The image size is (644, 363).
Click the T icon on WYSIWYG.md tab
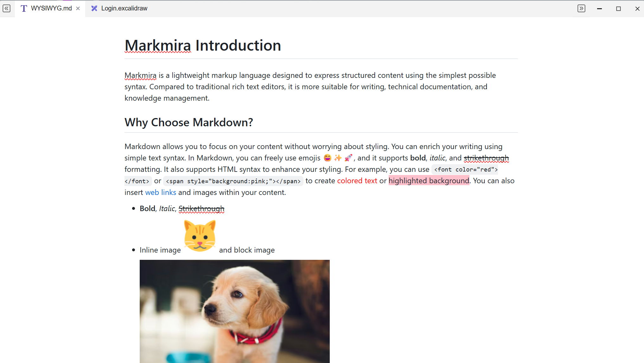pyautogui.click(x=24, y=9)
